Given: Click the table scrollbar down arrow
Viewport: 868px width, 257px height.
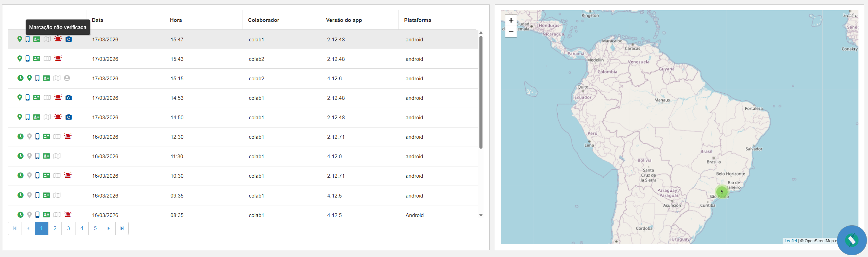Looking at the screenshot, I should click(x=481, y=215).
